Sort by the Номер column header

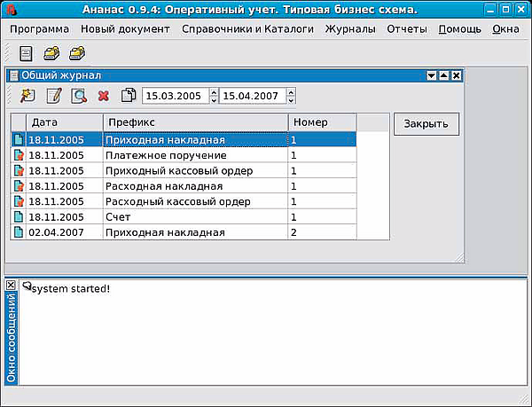point(323,122)
